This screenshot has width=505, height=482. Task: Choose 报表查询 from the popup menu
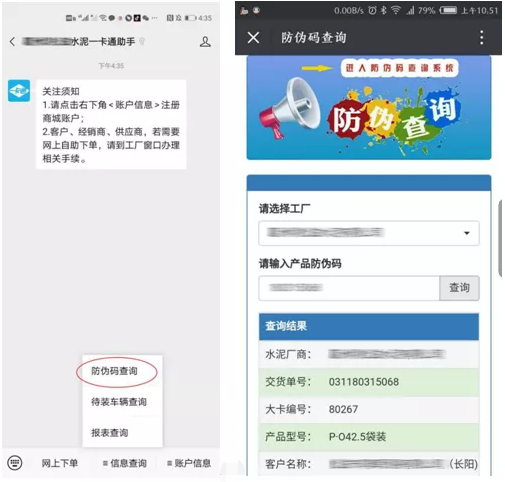[x=110, y=433]
